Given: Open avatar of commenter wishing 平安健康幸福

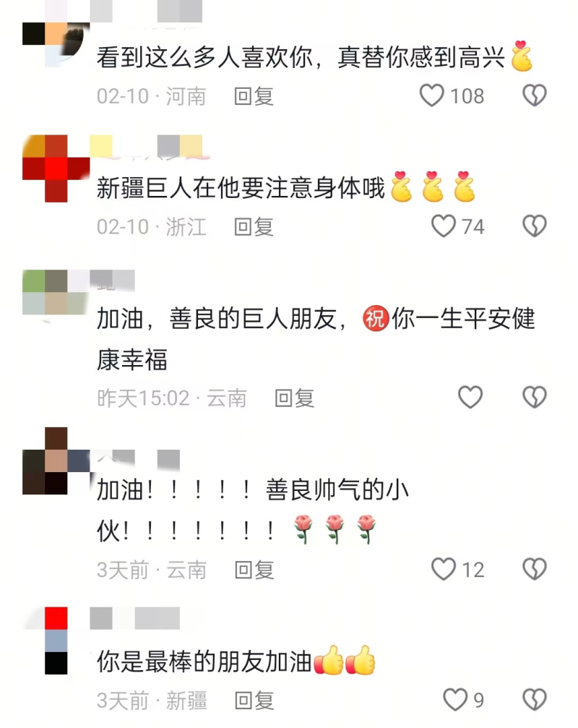Looking at the screenshot, I should tap(56, 293).
